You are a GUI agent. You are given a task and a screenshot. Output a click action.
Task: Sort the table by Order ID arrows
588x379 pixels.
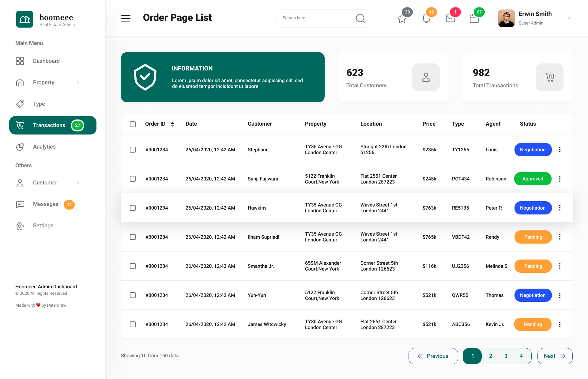point(172,124)
